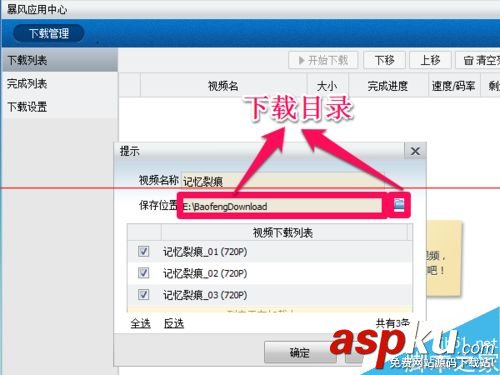Image resolution: width=500 pixels, height=375 pixels.
Task: Click 速度/码率 column header
Action: [x=454, y=86]
